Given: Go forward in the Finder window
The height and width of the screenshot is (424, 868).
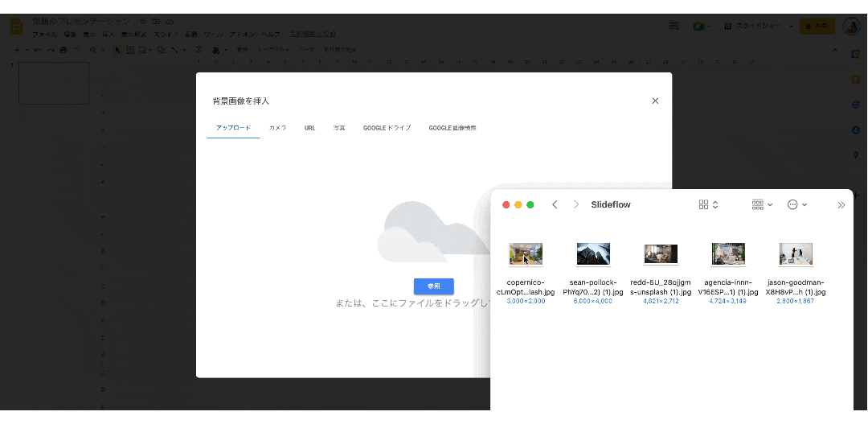Looking at the screenshot, I should 575,204.
